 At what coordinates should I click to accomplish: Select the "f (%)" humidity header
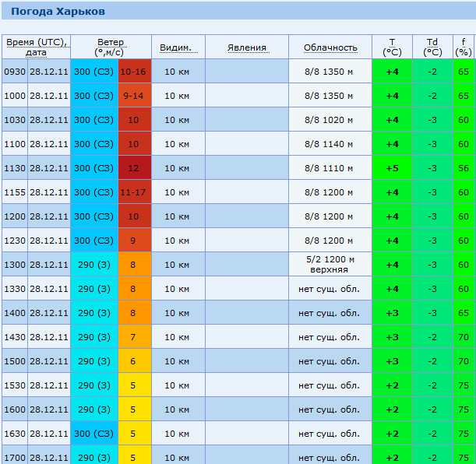click(464, 47)
